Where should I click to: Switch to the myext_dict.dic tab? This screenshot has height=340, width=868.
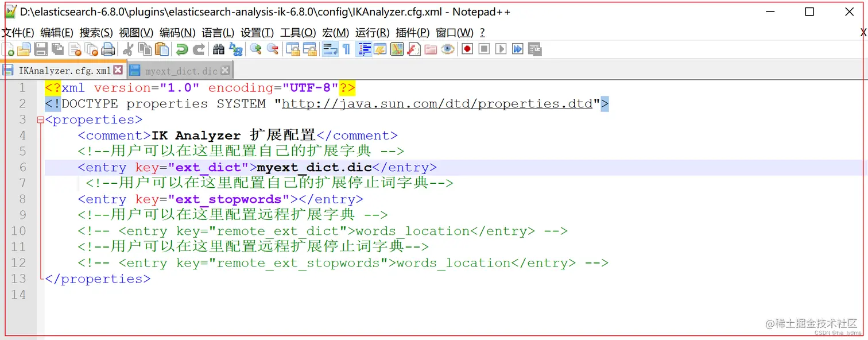181,71
